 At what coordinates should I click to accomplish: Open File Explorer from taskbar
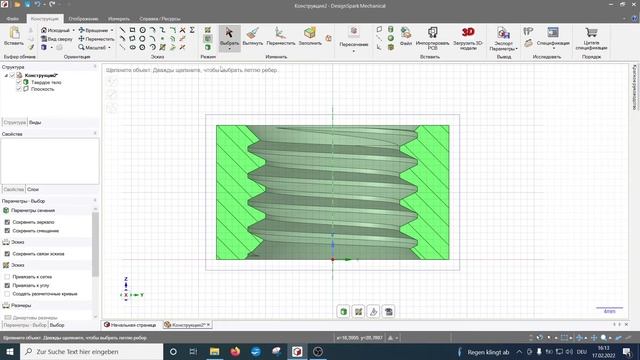[x=214, y=352]
